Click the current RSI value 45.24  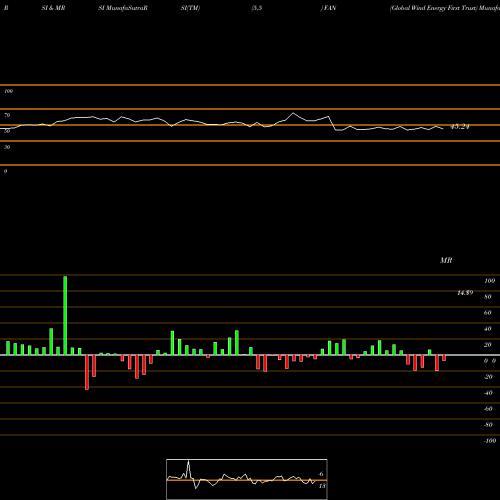pyautogui.click(x=460, y=127)
